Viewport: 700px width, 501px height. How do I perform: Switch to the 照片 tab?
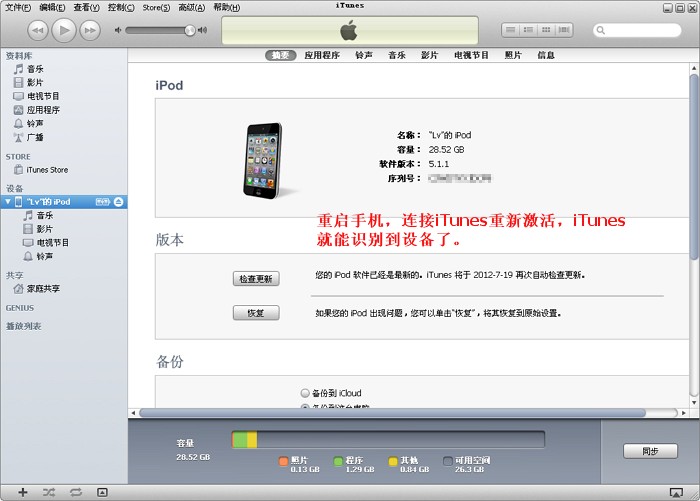click(x=513, y=55)
